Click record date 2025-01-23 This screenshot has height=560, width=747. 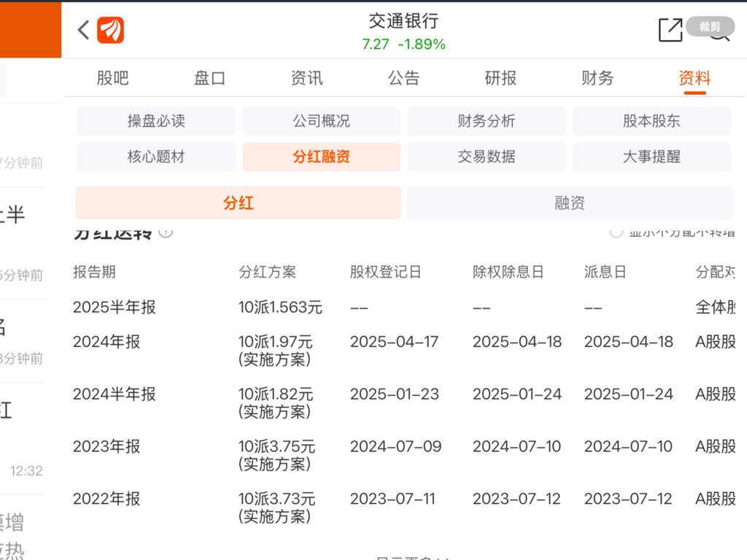click(394, 394)
